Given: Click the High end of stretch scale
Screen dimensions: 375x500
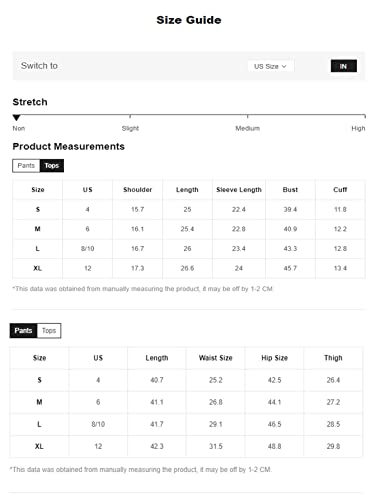Looking at the screenshot, I should (365, 116).
